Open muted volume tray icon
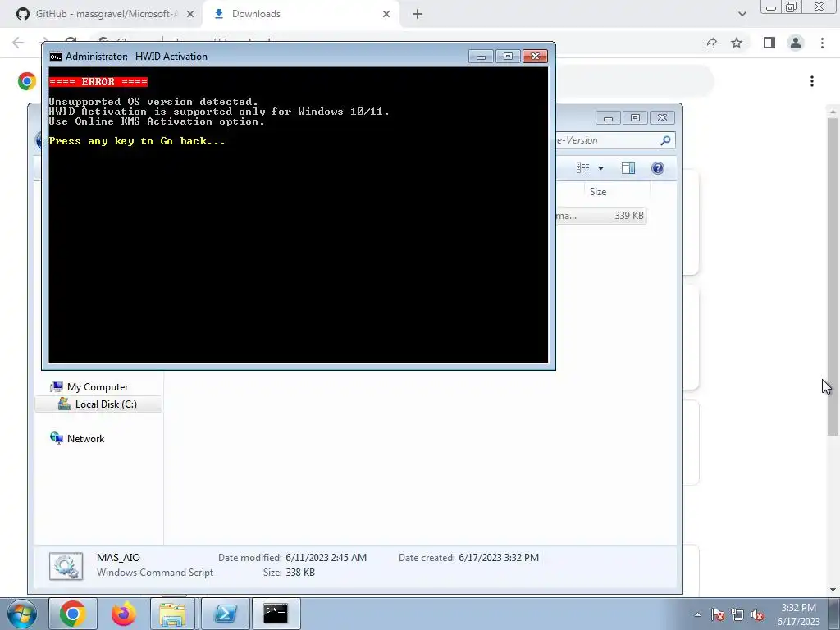 click(757, 614)
